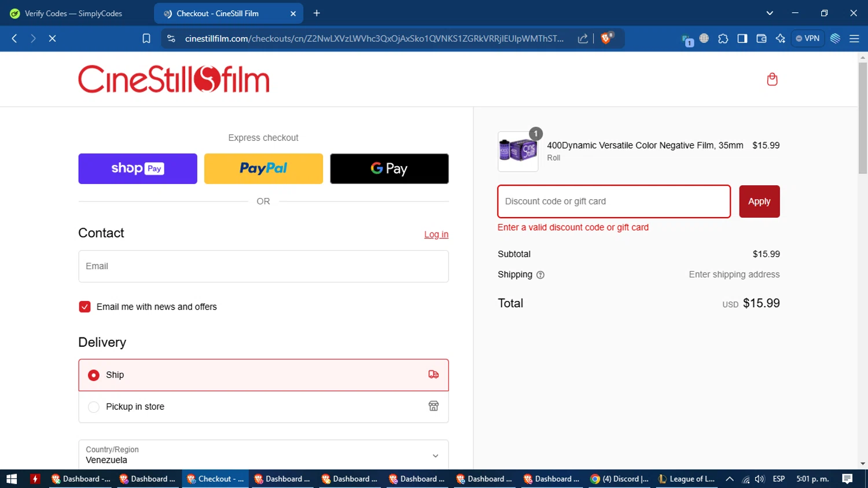Click the film product thumbnail
The image size is (868, 488).
(x=518, y=152)
